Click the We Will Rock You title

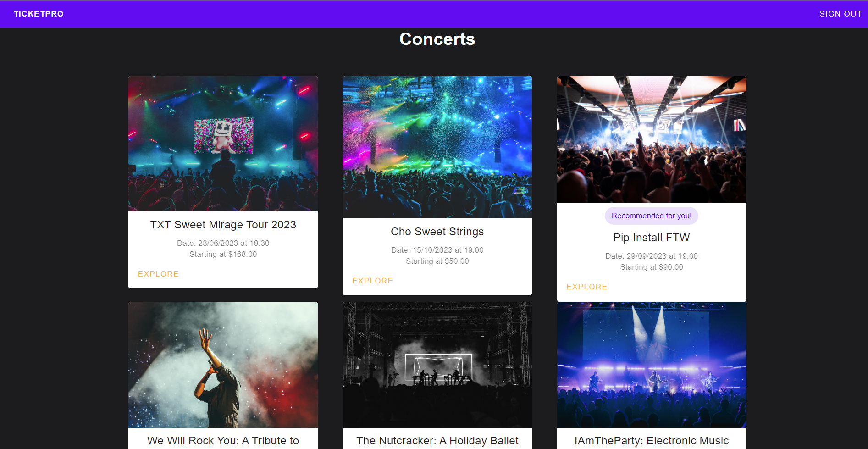click(x=223, y=440)
